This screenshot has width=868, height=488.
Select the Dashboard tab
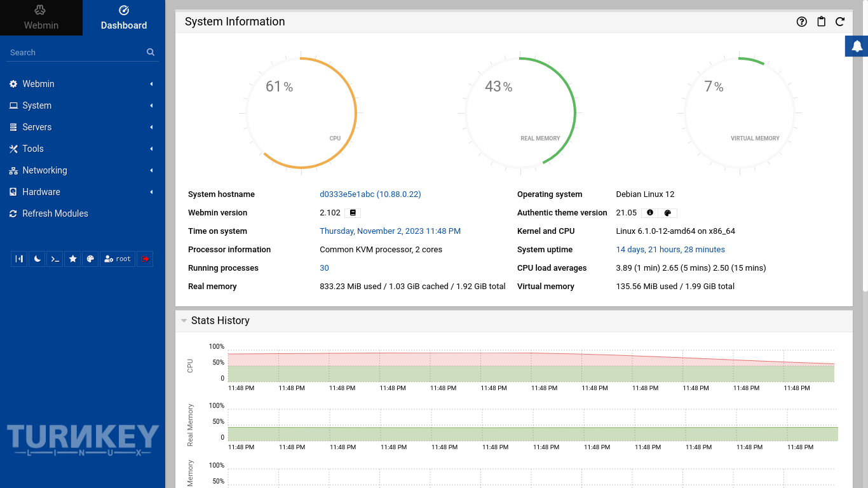124,18
